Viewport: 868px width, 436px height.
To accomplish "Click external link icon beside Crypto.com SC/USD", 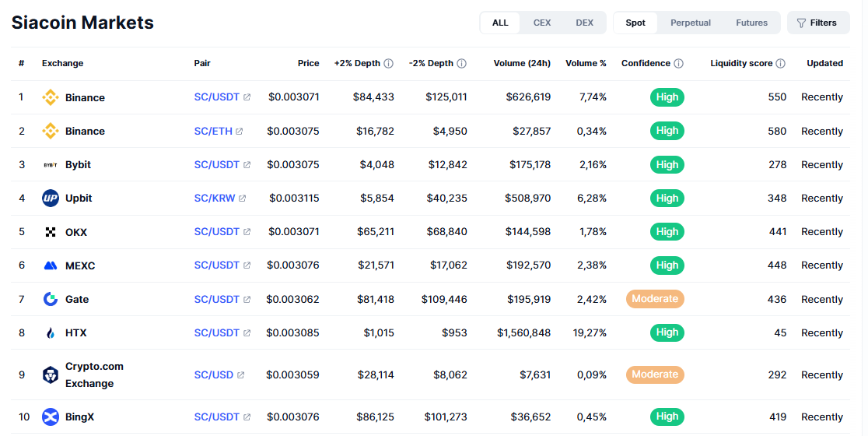I will pyautogui.click(x=241, y=375).
